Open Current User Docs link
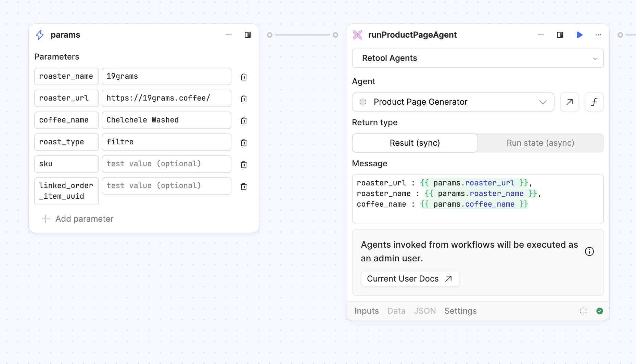The image size is (636, 364). click(x=410, y=279)
